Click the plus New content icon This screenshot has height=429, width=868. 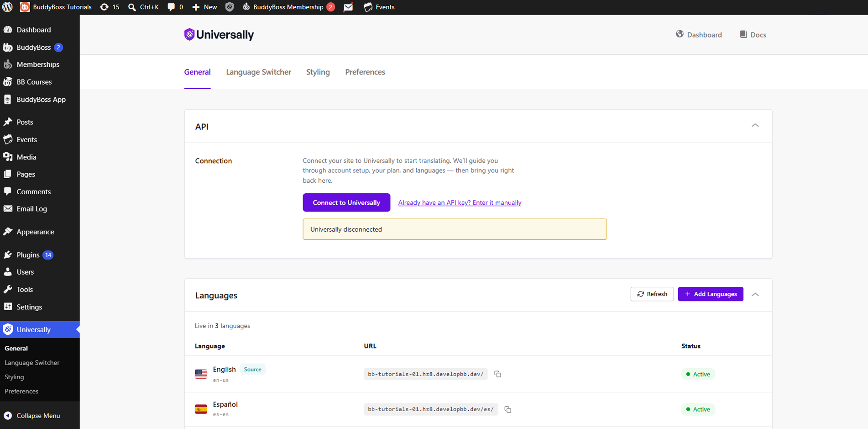pos(196,7)
